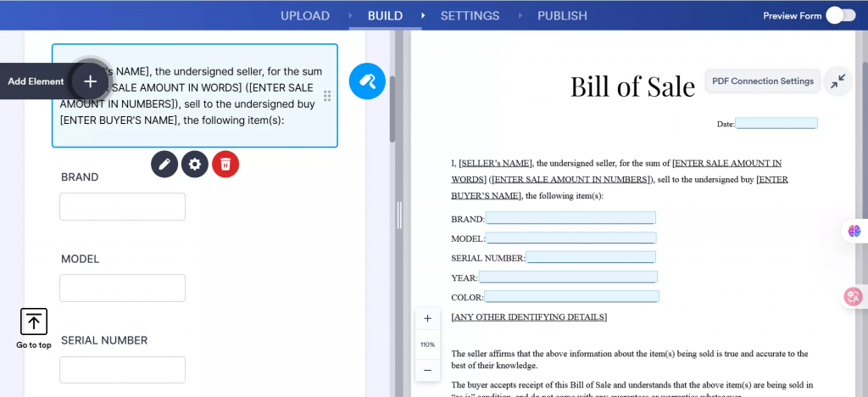
Task: Toggle the Preview Form switch
Action: pyautogui.click(x=841, y=15)
